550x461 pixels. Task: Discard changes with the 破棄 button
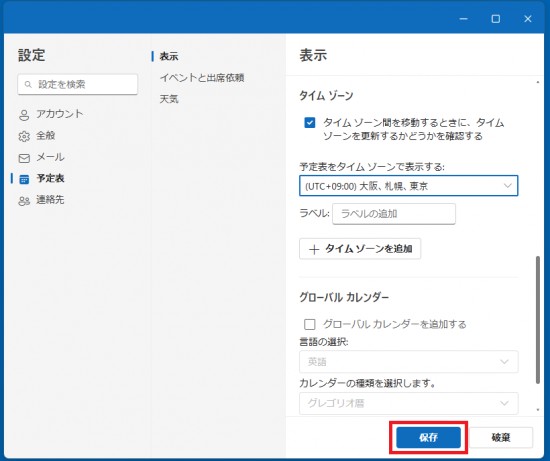tap(501, 437)
